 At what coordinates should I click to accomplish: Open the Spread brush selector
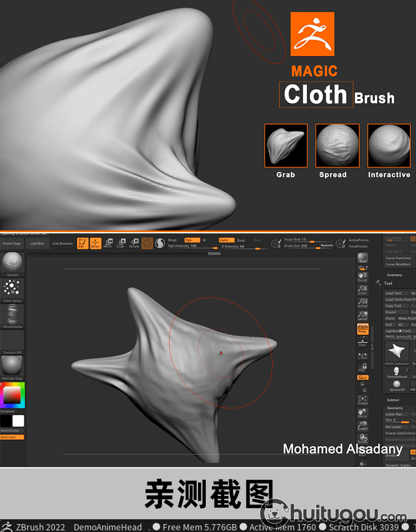12,263
